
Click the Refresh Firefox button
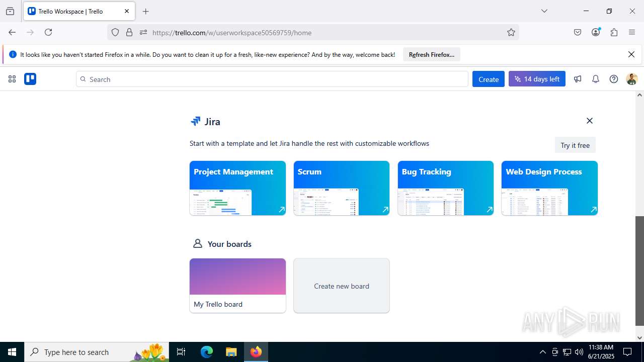pyautogui.click(x=432, y=54)
